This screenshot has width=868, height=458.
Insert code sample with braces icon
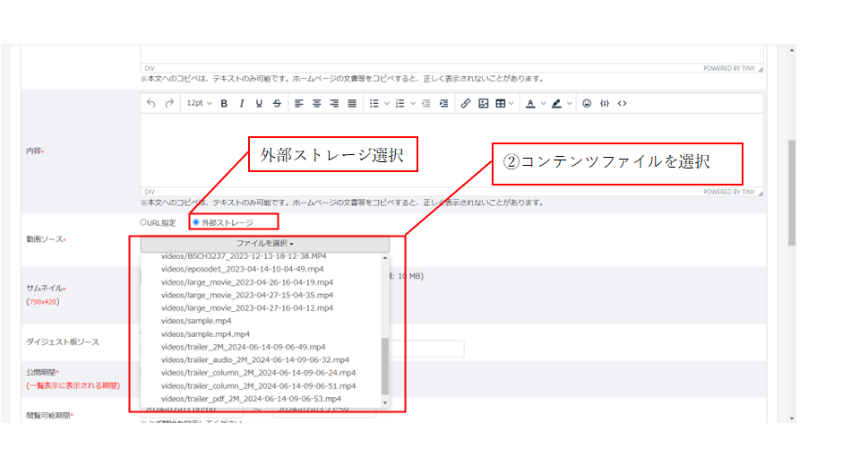pos(605,104)
